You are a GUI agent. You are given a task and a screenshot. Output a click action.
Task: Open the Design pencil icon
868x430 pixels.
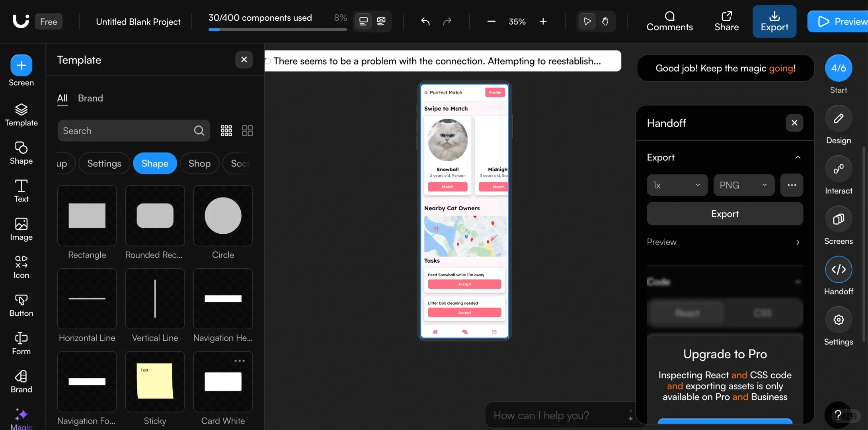tap(838, 119)
